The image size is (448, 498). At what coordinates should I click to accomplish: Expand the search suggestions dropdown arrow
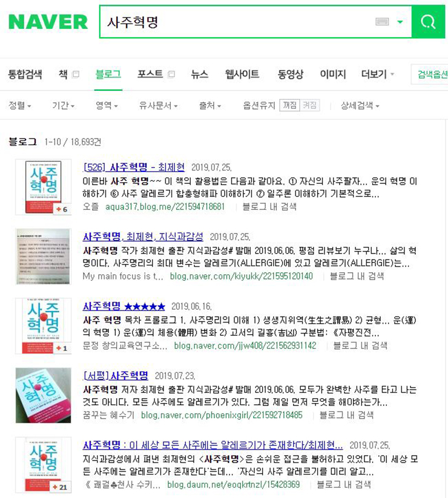coord(400,22)
